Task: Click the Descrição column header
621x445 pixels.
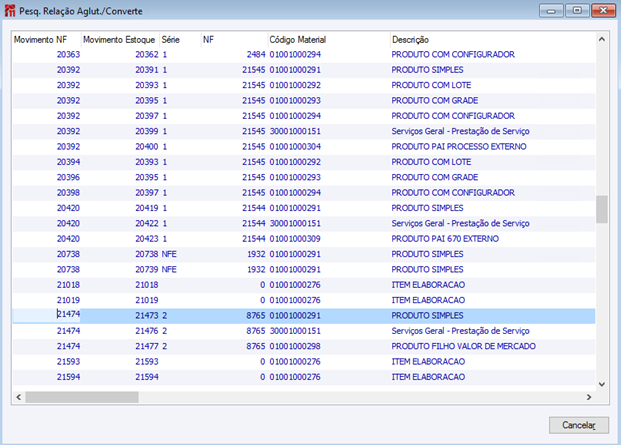Action: tap(493, 40)
